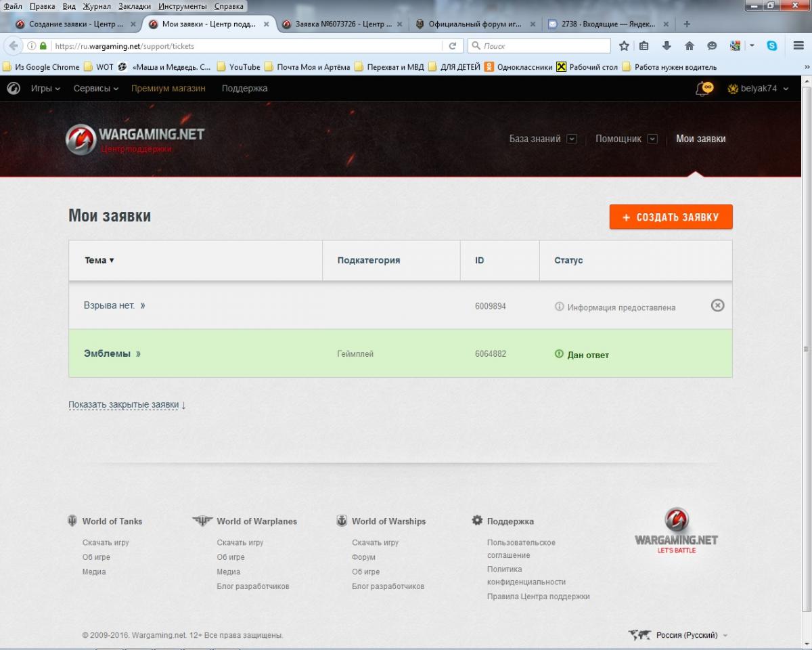Click the Создать заявку button

pyautogui.click(x=671, y=217)
